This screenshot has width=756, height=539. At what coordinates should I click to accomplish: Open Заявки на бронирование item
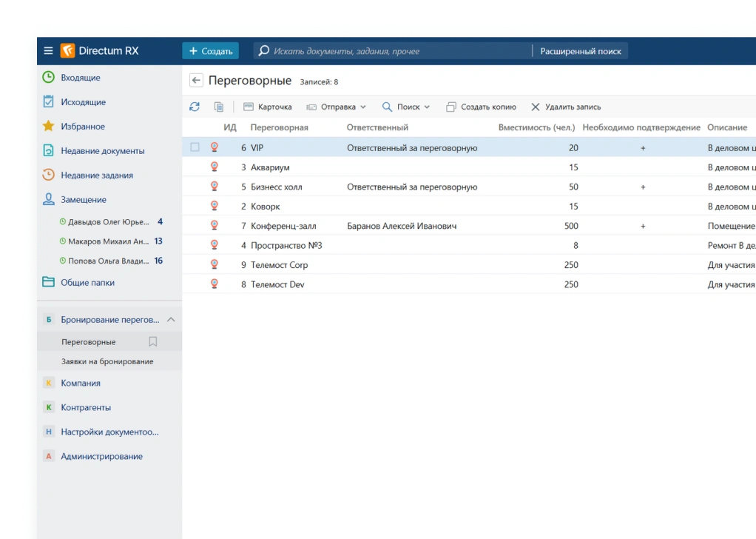[107, 361]
